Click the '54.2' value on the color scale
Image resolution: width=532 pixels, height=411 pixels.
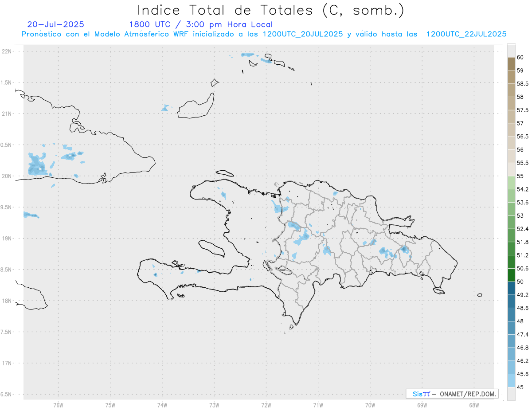[x=523, y=189]
